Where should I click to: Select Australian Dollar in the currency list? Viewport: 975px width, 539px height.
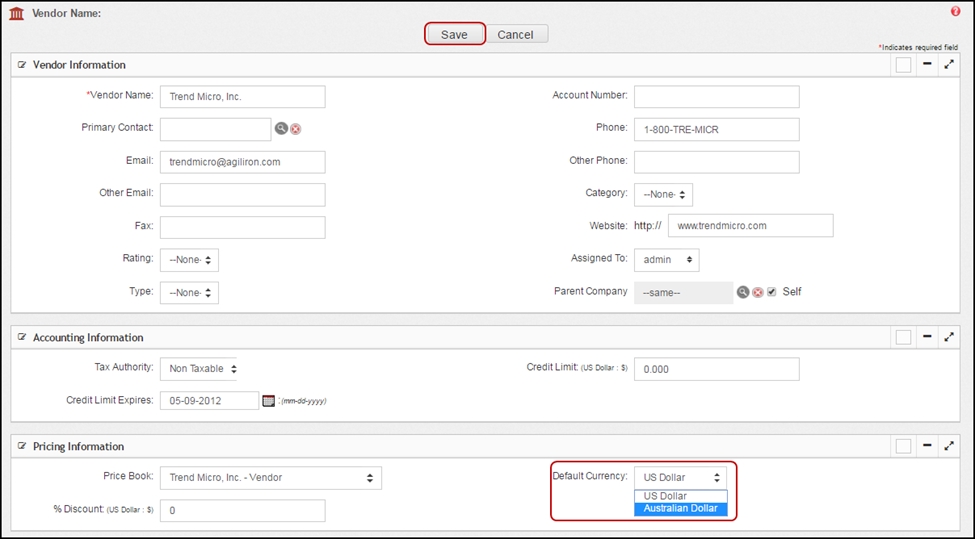(x=680, y=509)
